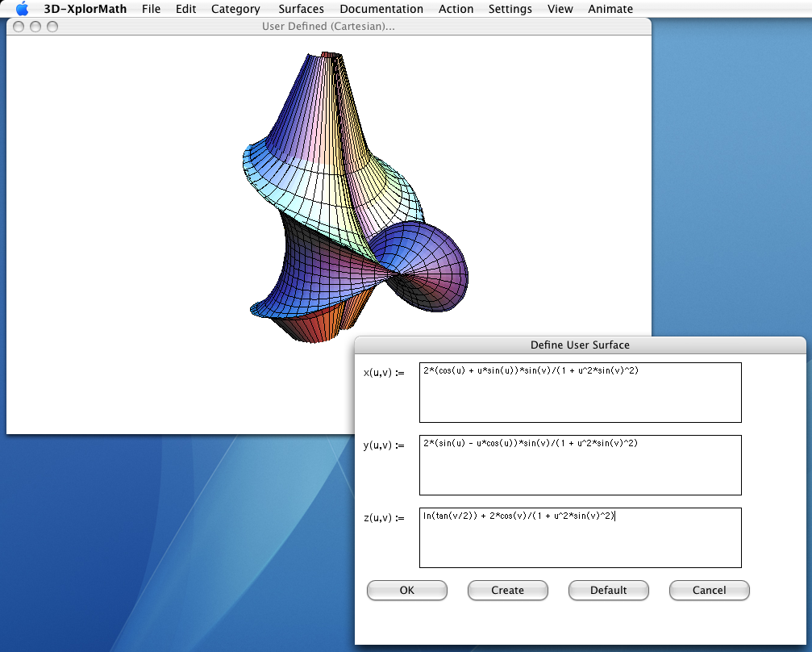Open the Action menu
The image size is (812, 652).
(x=456, y=9)
